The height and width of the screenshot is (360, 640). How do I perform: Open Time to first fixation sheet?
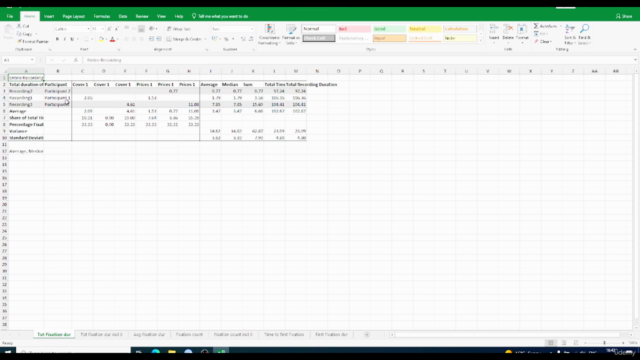(x=284, y=334)
